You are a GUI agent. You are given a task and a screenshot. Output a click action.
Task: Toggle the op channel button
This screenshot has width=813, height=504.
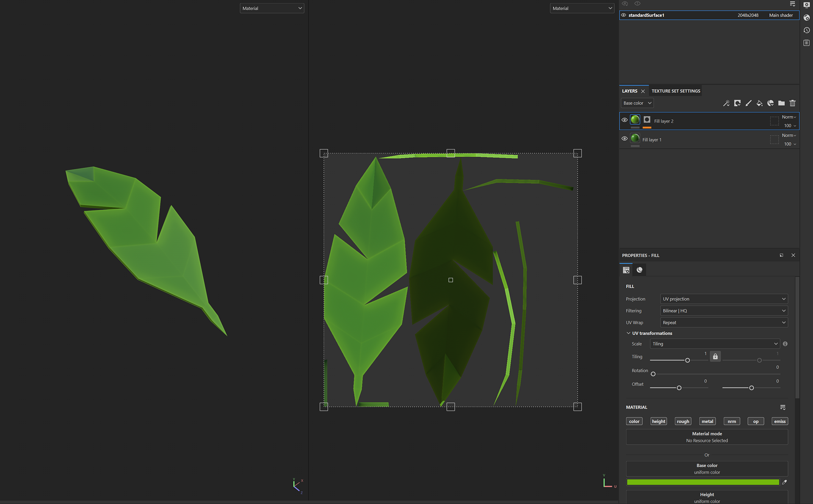756,421
